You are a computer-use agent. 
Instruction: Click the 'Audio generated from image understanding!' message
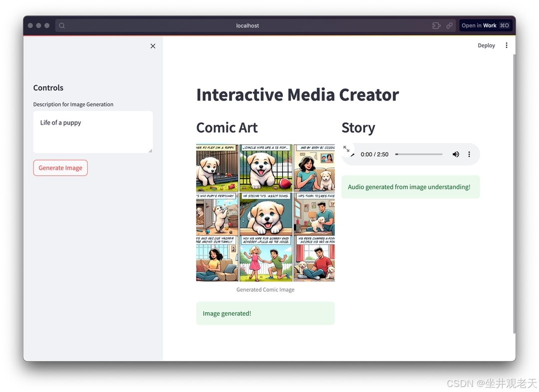pos(410,187)
